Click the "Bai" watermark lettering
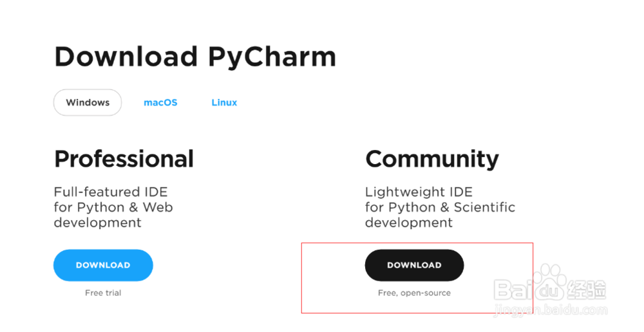Image resolution: width=644 pixels, height=332 pixels. tap(515, 290)
